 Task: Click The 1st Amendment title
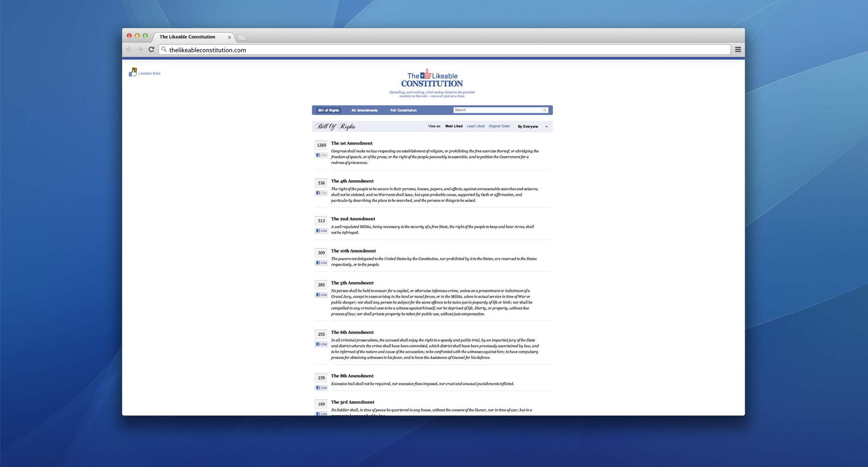pyautogui.click(x=352, y=143)
